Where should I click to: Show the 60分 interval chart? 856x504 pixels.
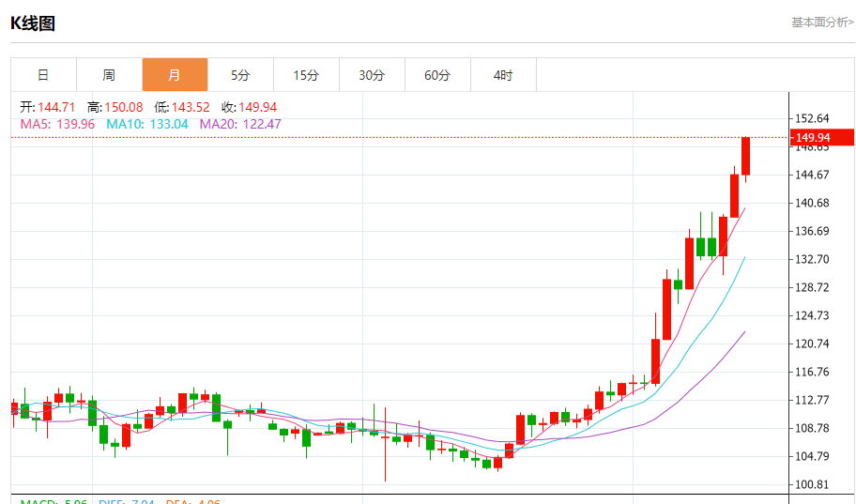coord(437,75)
